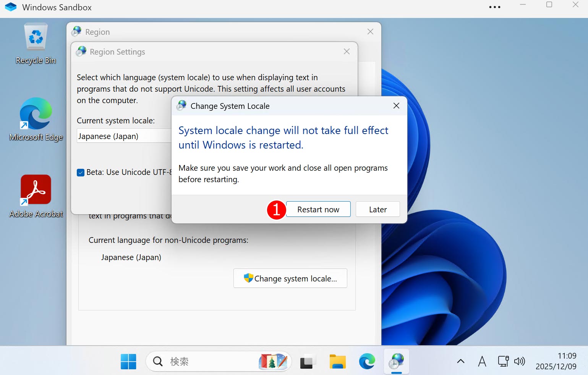Open the Windows Start menu
The height and width of the screenshot is (375, 588).
[128, 361]
